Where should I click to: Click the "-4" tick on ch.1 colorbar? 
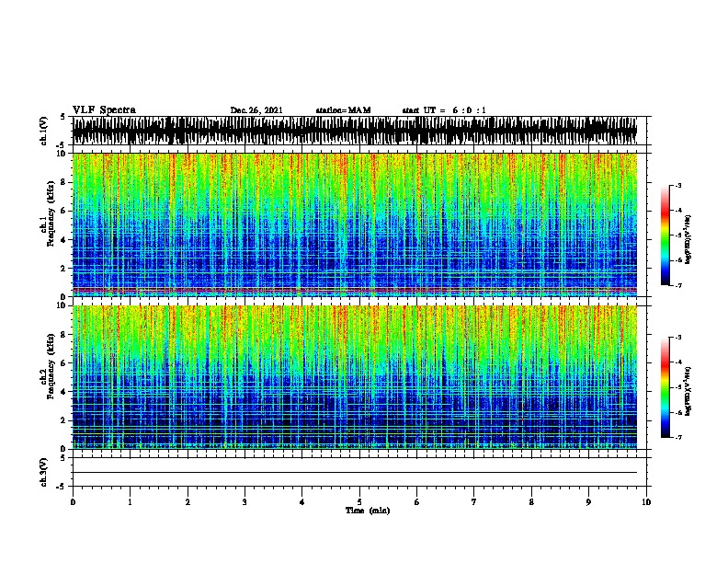677,211
